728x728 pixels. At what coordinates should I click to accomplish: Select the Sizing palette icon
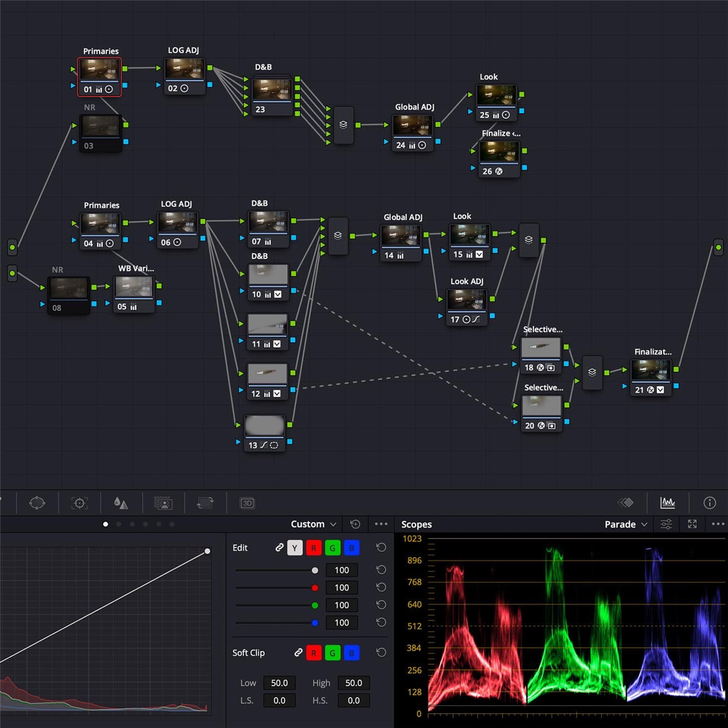[205, 503]
